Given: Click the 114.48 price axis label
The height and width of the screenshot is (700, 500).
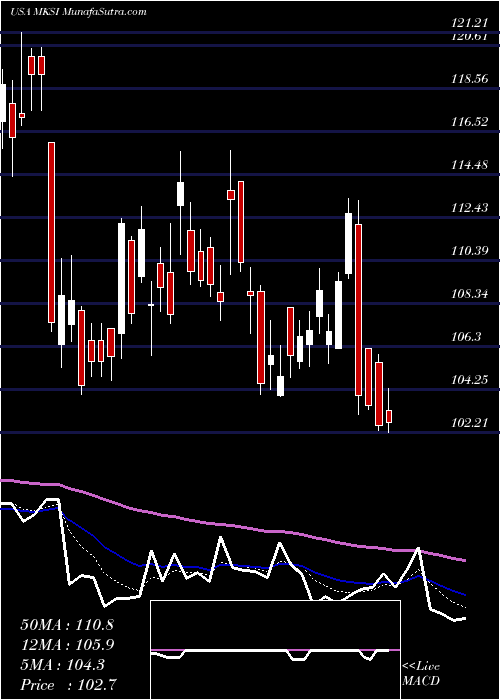Looking at the screenshot, I should tap(470, 165).
